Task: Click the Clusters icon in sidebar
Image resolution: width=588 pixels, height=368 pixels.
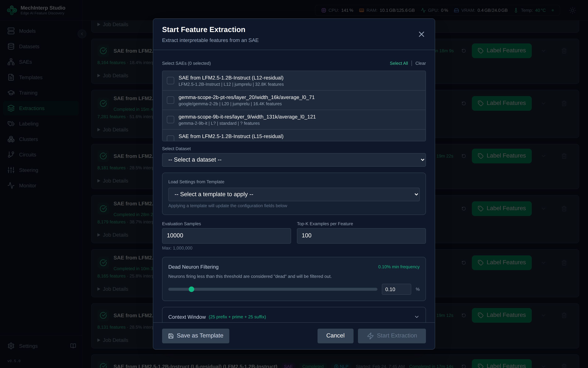Action: pyautogui.click(x=11, y=139)
